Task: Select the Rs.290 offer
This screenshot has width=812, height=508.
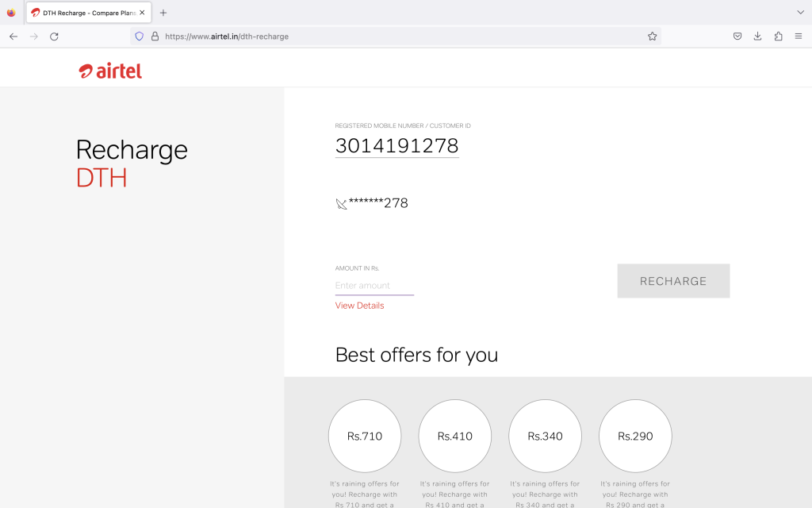Action: (635, 436)
